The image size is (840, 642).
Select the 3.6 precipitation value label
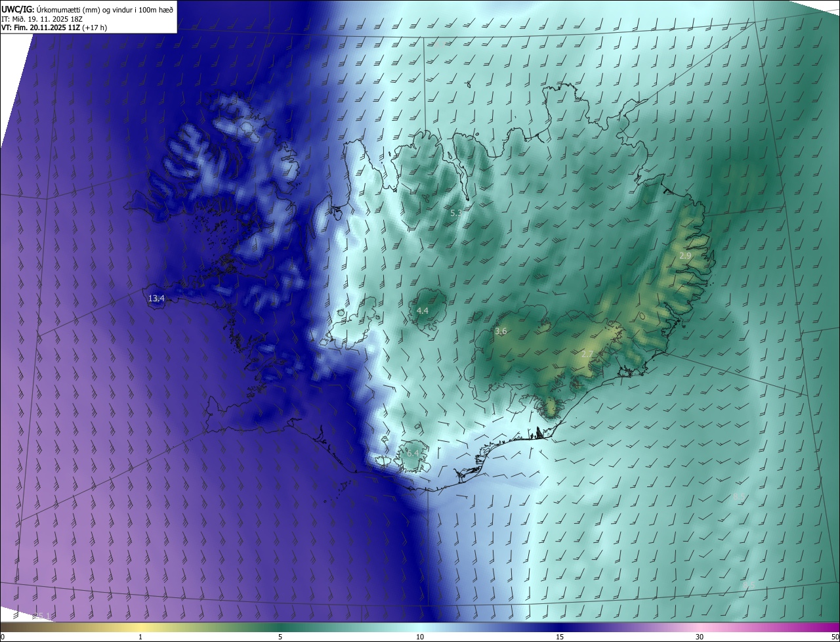(x=501, y=331)
